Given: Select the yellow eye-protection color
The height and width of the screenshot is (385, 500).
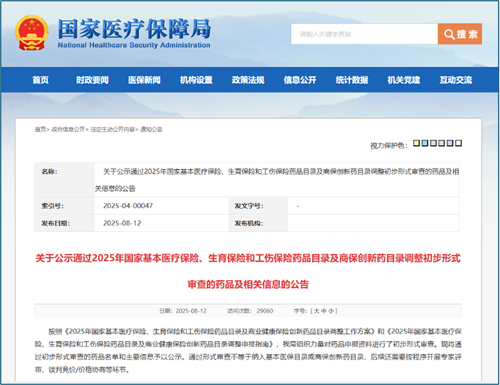Looking at the screenshot, I should tap(416, 143).
